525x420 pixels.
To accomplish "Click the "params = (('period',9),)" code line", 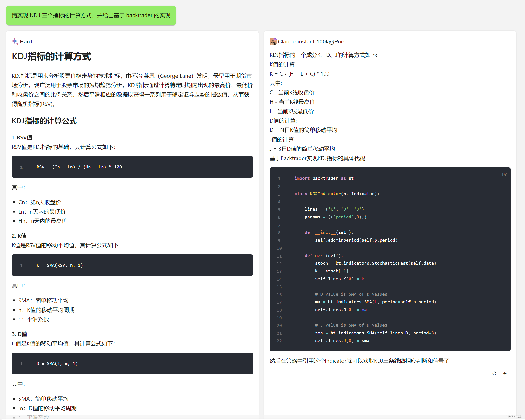I will pyautogui.click(x=335, y=217).
